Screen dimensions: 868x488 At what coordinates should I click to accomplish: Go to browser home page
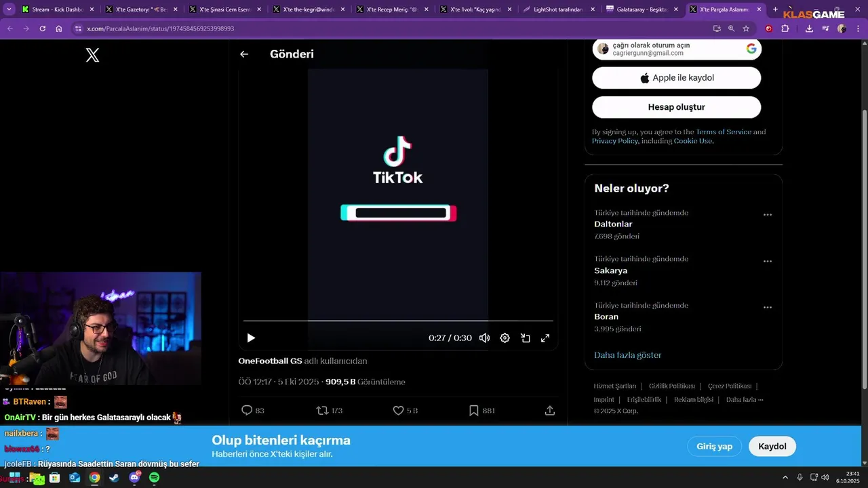[59, 28]
